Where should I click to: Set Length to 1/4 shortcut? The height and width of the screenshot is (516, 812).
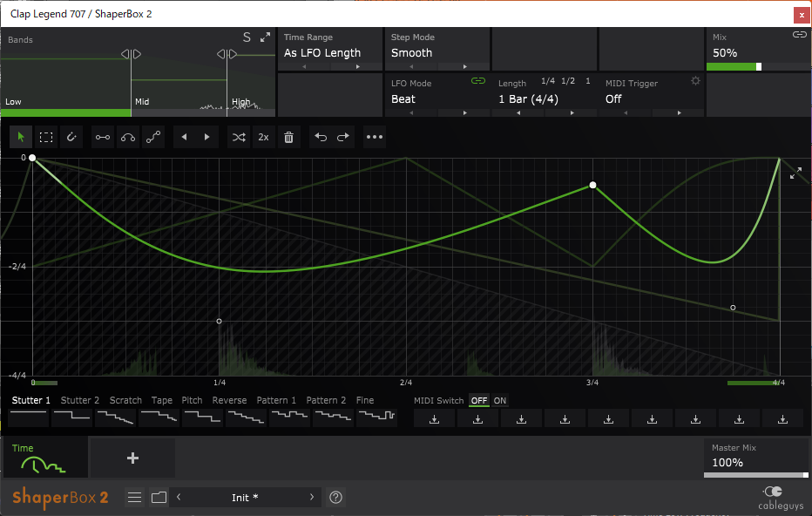pos(548,81)
